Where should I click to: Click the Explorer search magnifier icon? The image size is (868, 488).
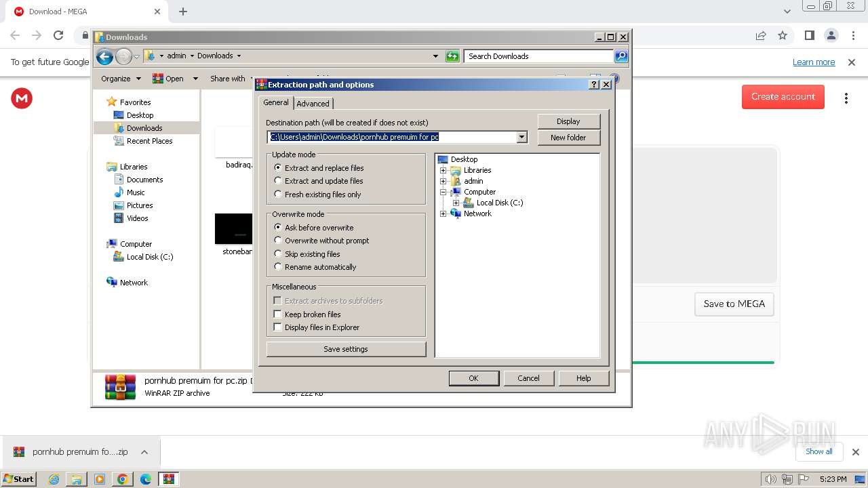click(x=621, y=56)
